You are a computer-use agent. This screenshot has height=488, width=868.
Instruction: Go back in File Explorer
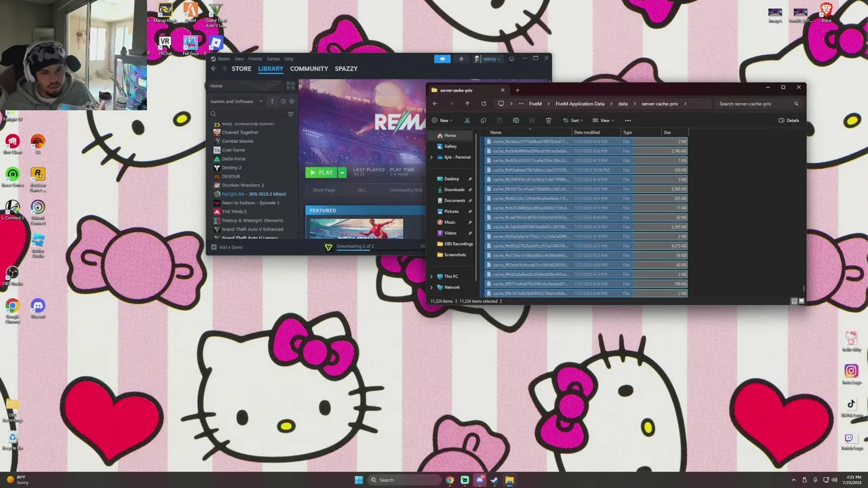point(435,104)
